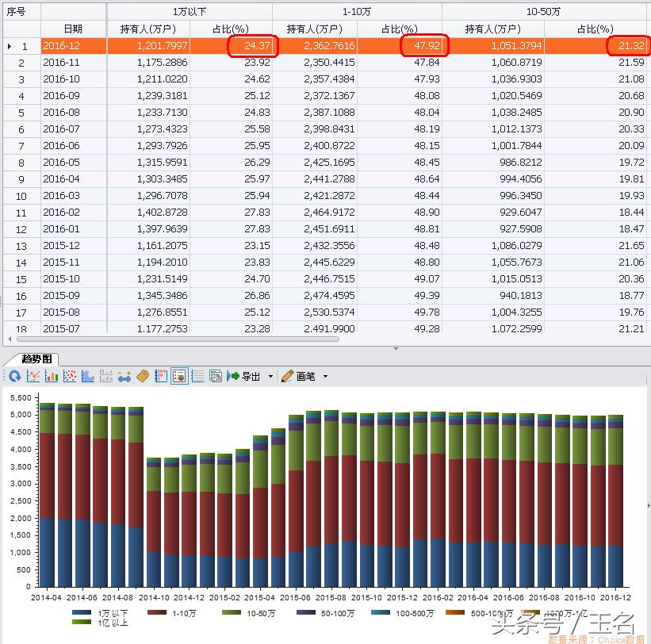Click the refresh icon in chart toolbar
651x644 pixels.
(x=14, y=376)
